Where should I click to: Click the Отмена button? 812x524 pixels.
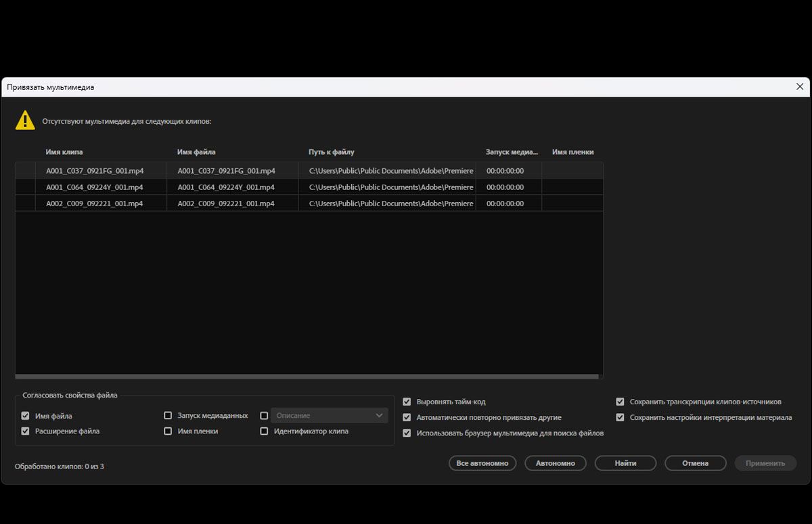(696, 463)
